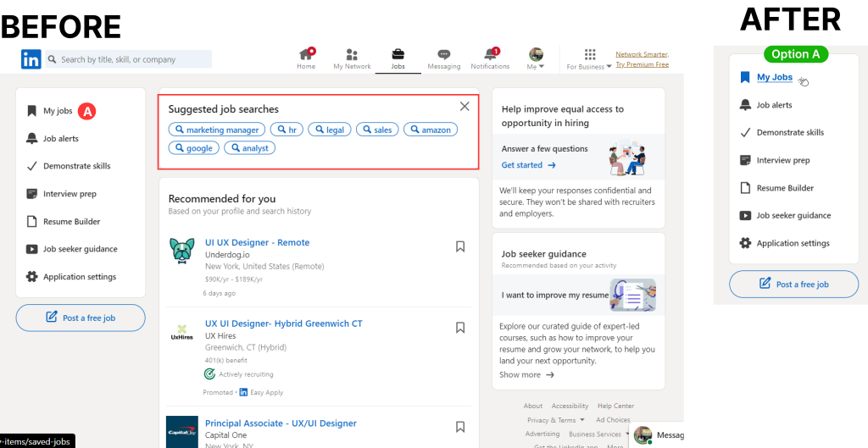This screenshot has height=448, width=868.
Task: Click My Jobs link in AFTER panel
Action: point(775,77)
